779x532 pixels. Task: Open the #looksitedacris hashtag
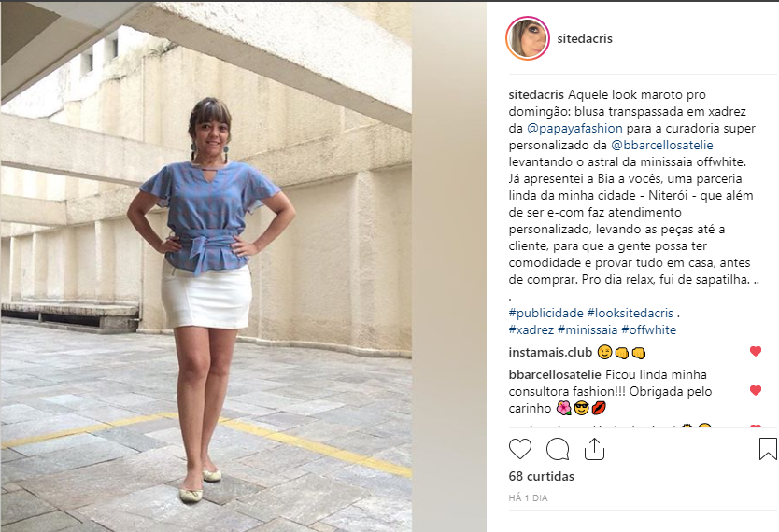pyautogui.click(x=630, y=314)
